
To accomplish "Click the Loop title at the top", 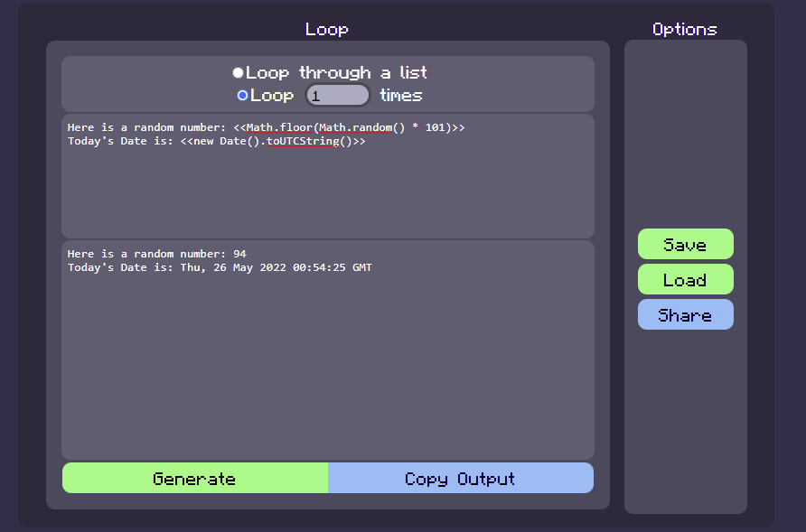I will point(326,29).
